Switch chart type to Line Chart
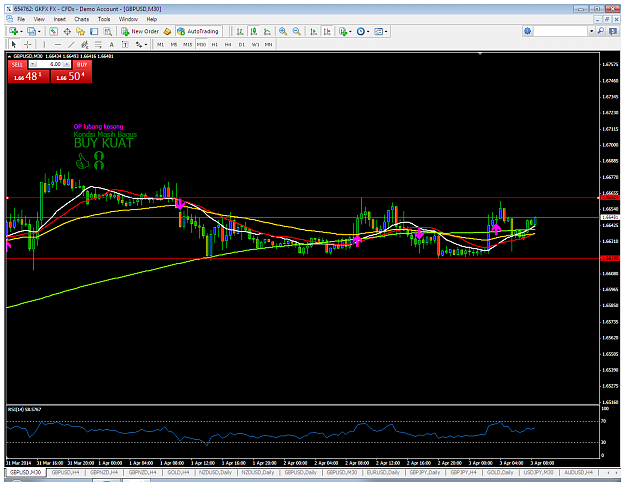 267,31
